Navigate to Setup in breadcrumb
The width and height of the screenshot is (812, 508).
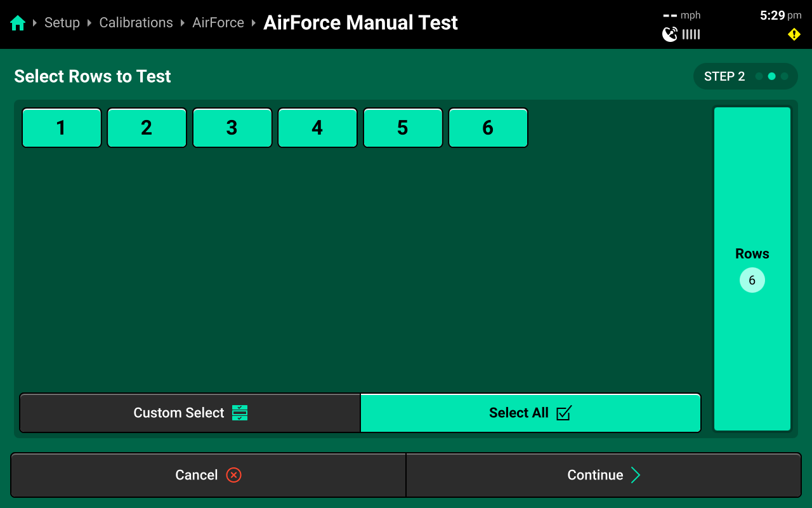point(62,23)
